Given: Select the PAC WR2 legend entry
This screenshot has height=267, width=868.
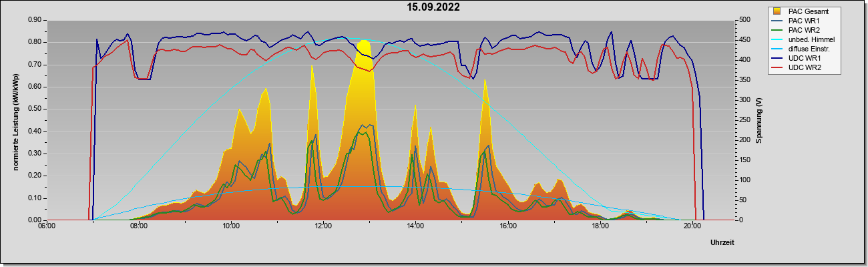Looking at the screenshot, I should coord(803,30).
